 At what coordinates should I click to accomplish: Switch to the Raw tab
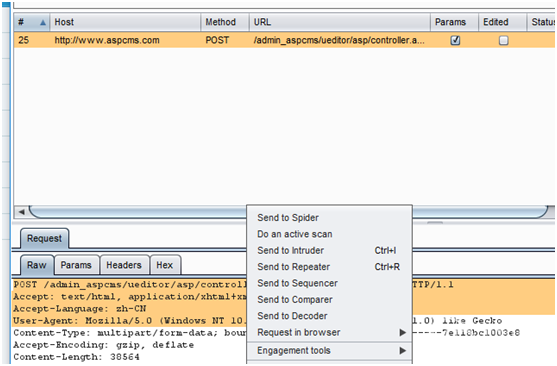pos(37,265)
